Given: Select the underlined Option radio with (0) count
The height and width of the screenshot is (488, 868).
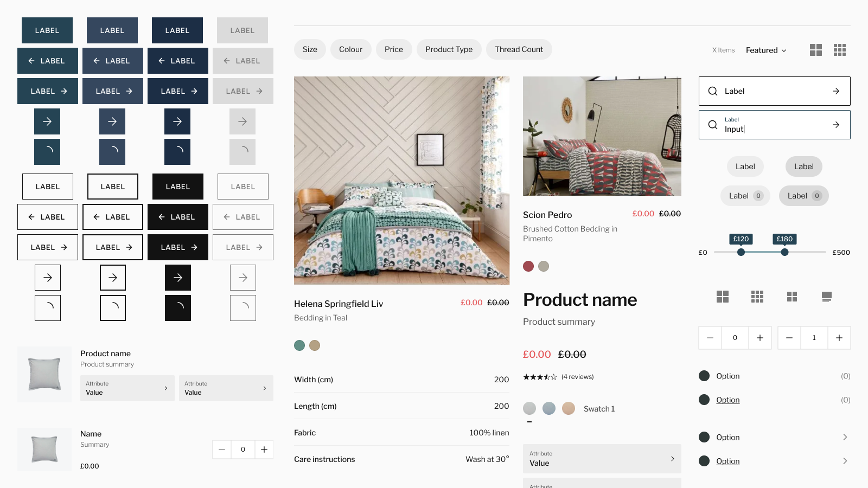Looking at the screenshot, I should 704,400.
